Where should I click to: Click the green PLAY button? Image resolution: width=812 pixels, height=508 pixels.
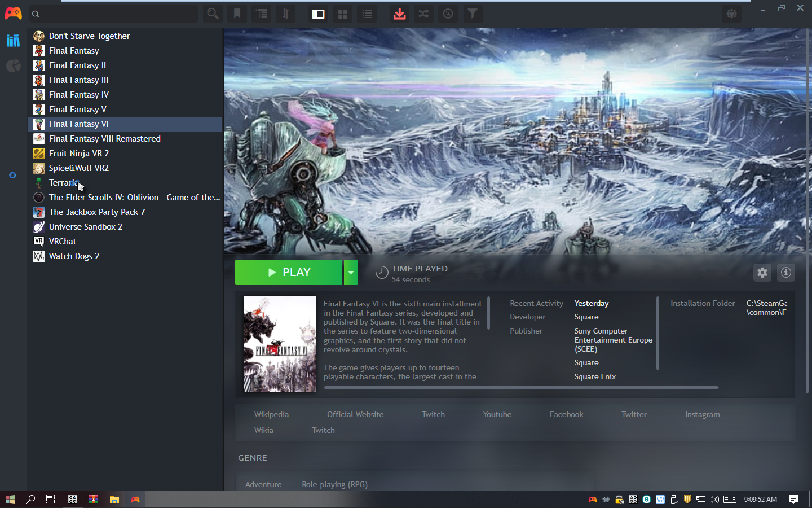pos(289,273)
